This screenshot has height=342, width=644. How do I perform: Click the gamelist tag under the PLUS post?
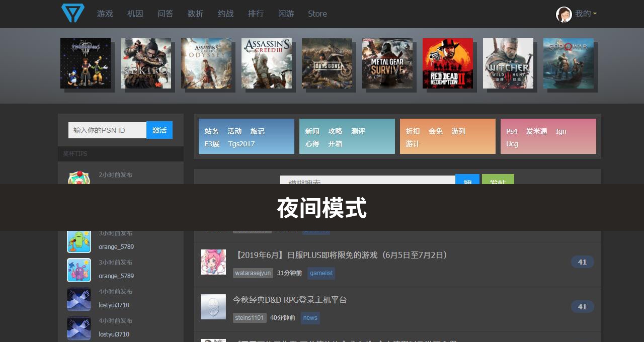coord(321,273)
